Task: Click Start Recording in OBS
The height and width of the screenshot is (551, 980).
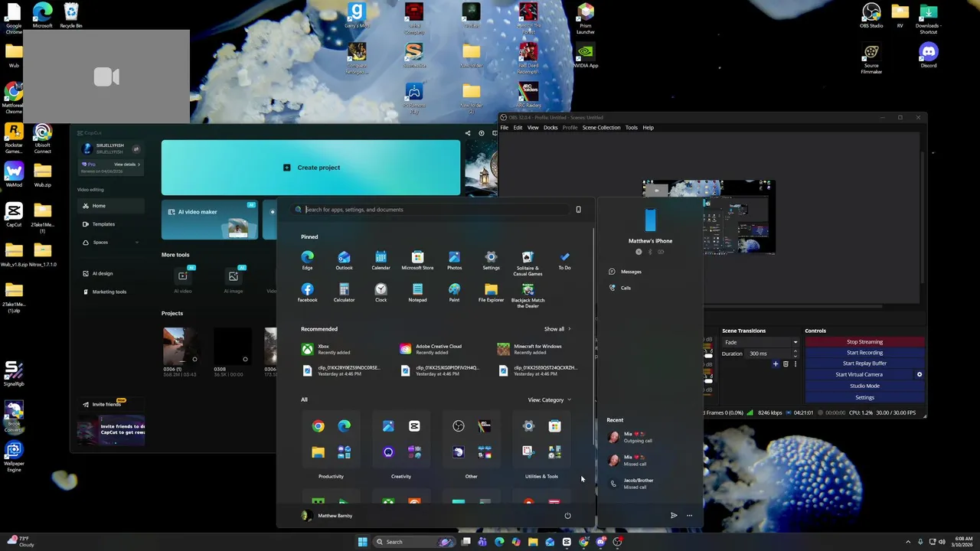Action: [864, 353]
